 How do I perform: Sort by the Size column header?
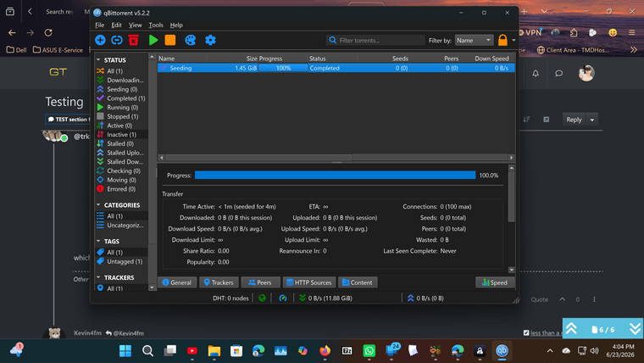point(232,59)
